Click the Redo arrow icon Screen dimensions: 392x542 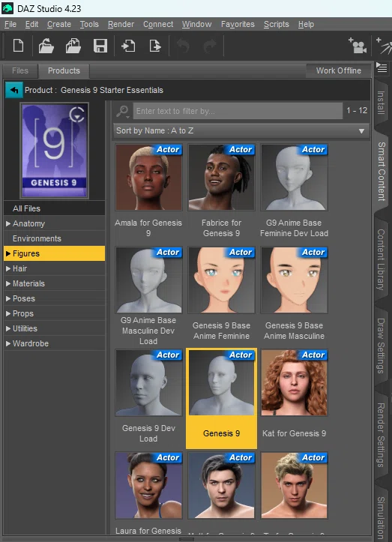[x=210, y=46]
